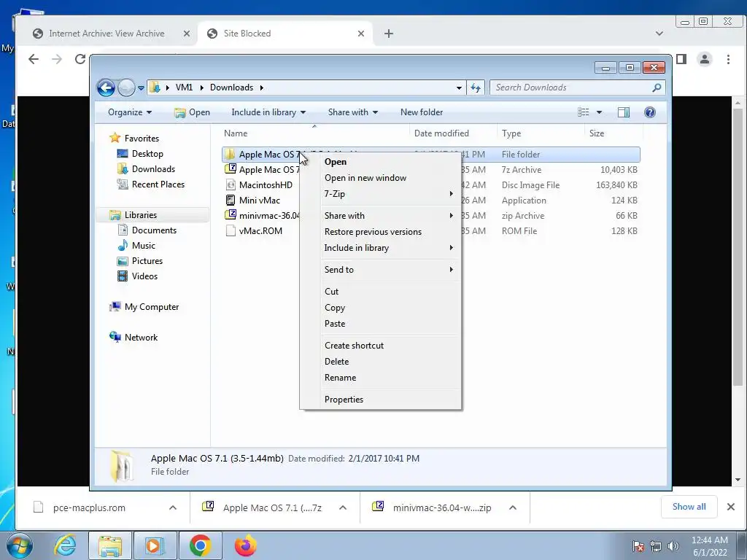Open Chrome's three-dot menu

pos(728,59)
